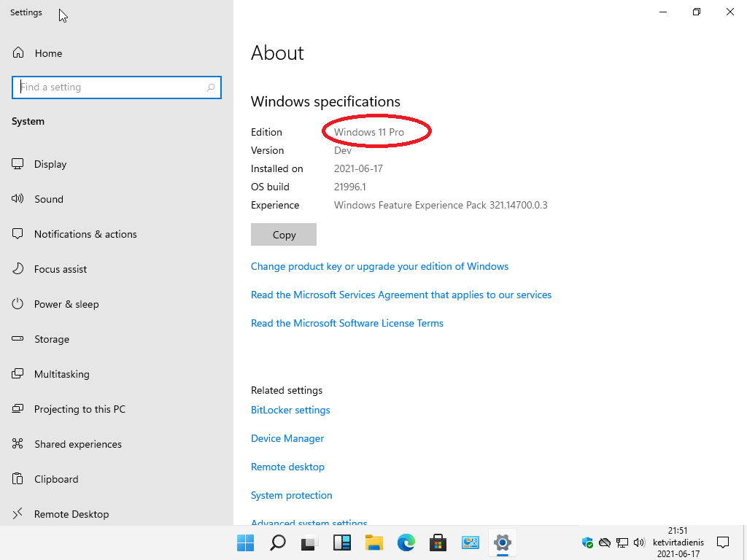Open the Device Manager link
Viewport: 747px width, 560px height.
[287, 438]
